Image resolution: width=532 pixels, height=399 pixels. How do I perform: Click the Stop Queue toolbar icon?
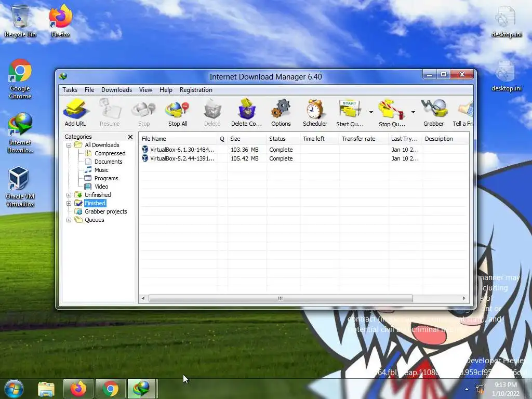point(392,113)
